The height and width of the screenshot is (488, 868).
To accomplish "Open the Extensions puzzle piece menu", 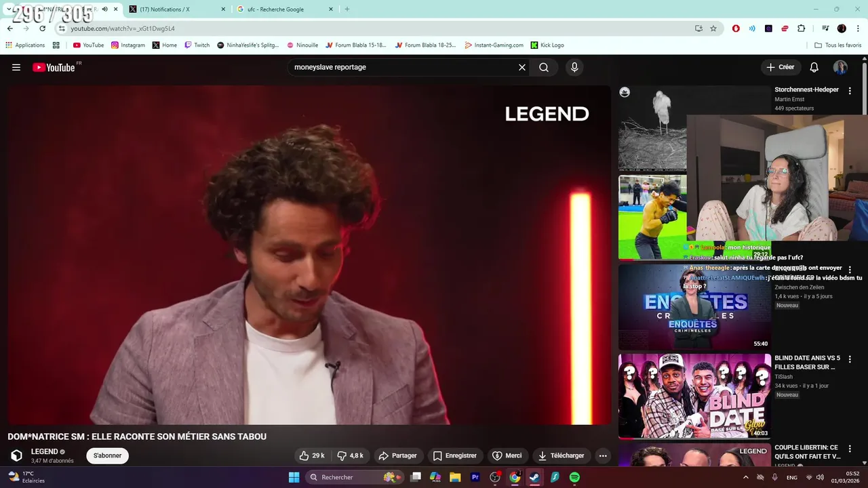I will coord(802,28).
